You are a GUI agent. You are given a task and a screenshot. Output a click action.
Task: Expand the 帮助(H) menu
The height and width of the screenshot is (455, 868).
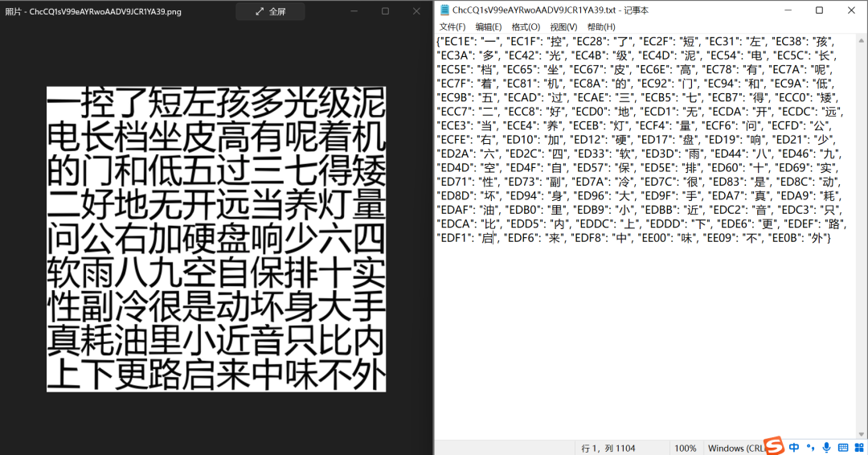601,27
